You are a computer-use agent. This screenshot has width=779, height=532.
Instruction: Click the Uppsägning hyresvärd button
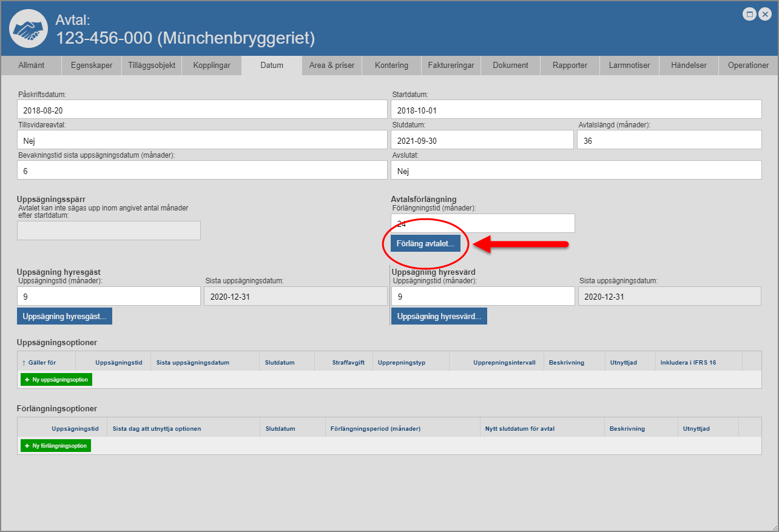439,316
